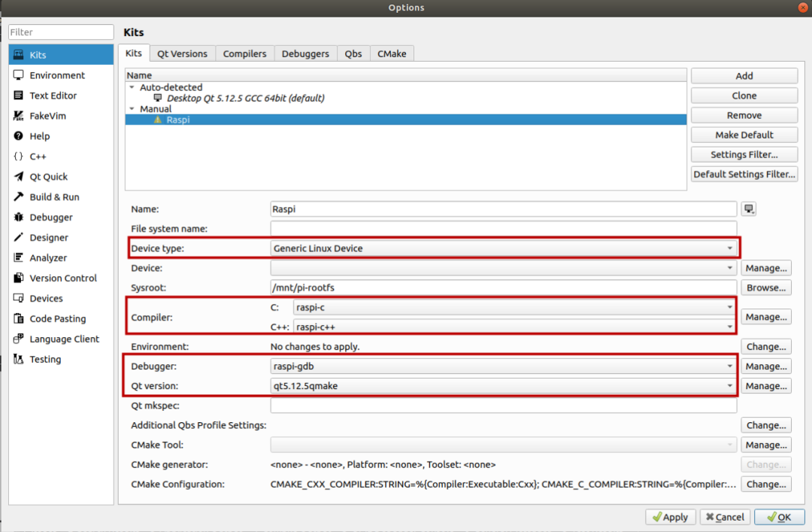The height and width of the screenshot is (532, 812).
Task: Click Manage button for Debugger
Action: click(x=766, y=366)
